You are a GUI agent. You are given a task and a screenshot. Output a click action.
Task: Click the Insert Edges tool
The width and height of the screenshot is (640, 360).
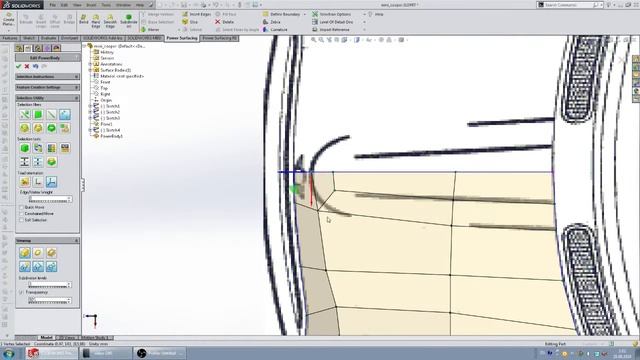[x=196, y=14]
